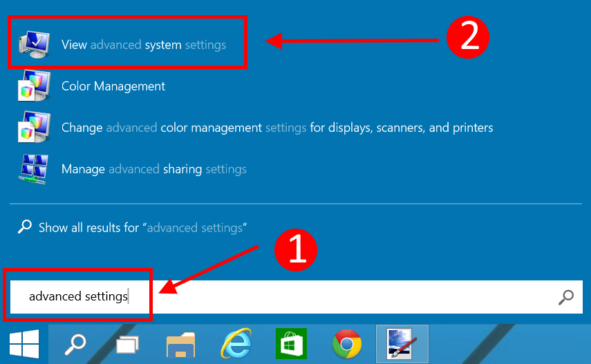Click the View advanced system settings computer icon
The height and width of the screenshot is (364, 591).
[35, 44]
